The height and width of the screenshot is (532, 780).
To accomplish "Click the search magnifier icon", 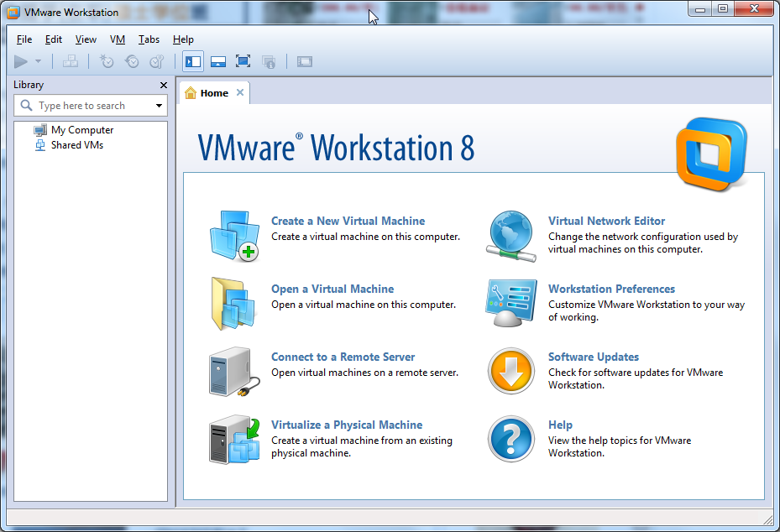I will 26,105.
